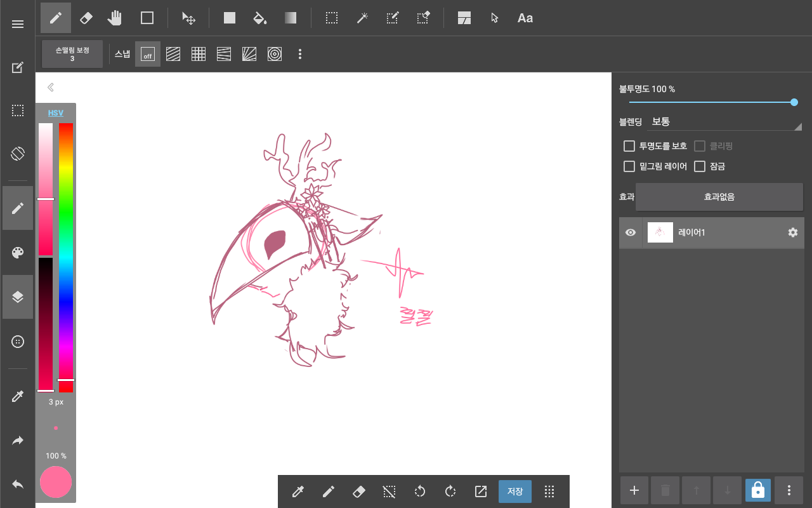
Task: Select the Hand move tool
Action: (x=115, y=18)
